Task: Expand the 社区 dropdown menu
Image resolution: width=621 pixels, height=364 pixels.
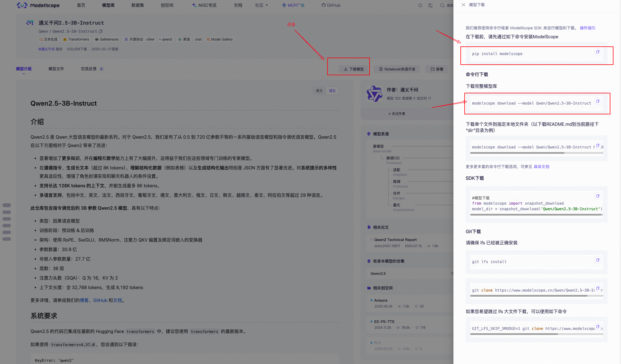Action: (x=262, y=5)
